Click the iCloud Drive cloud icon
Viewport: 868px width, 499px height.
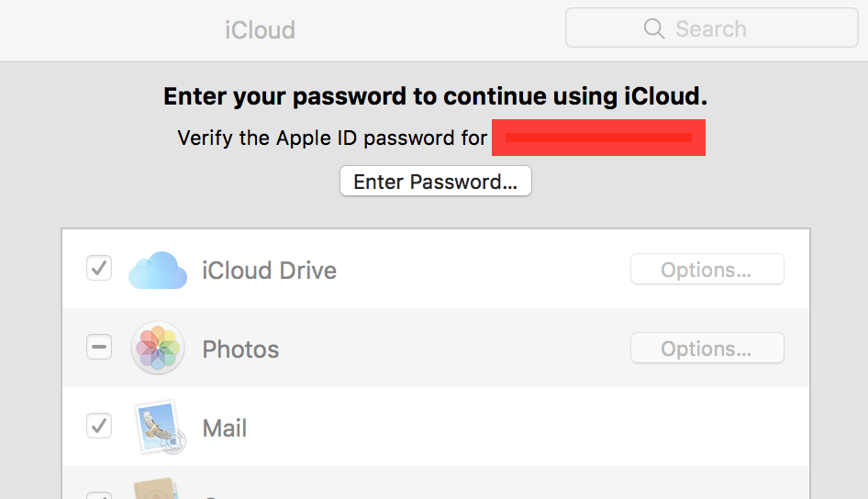pos(158,270)
